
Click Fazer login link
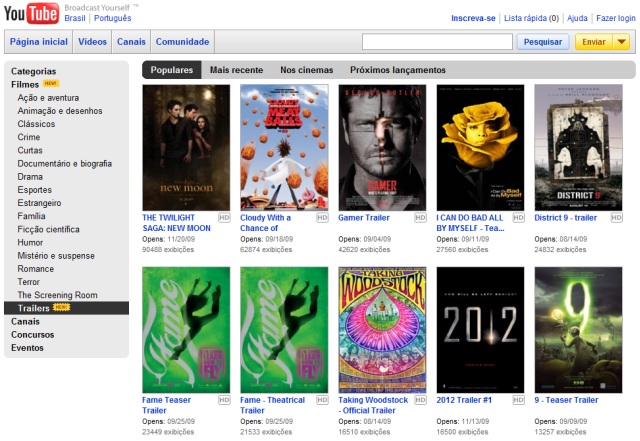point(616,18)
